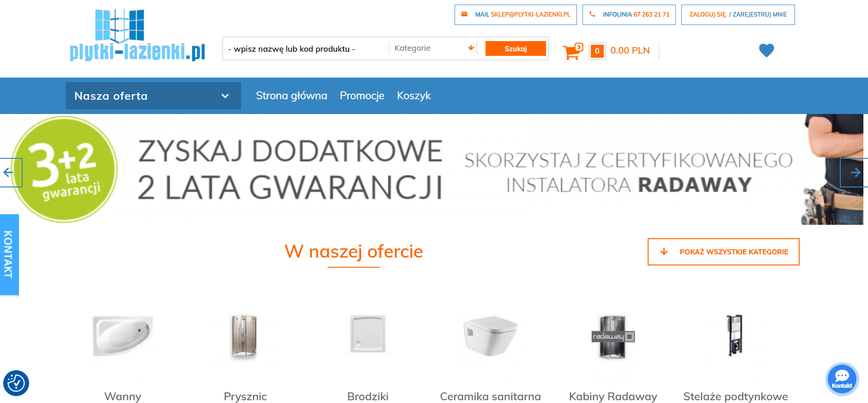Go to next banner slide arrow
Screen dimensions: 868x403
point(854,173)
